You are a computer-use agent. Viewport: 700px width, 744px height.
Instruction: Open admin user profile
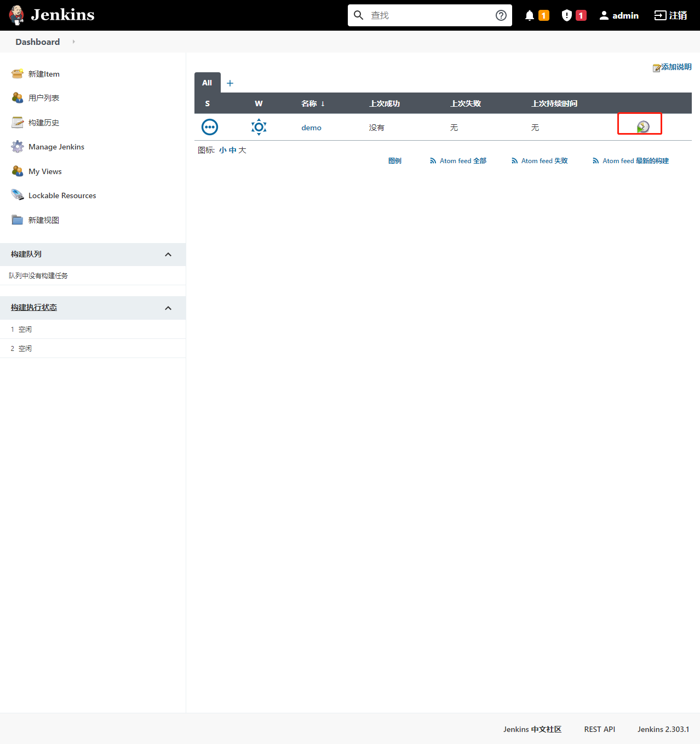click(x=619, y=15)
